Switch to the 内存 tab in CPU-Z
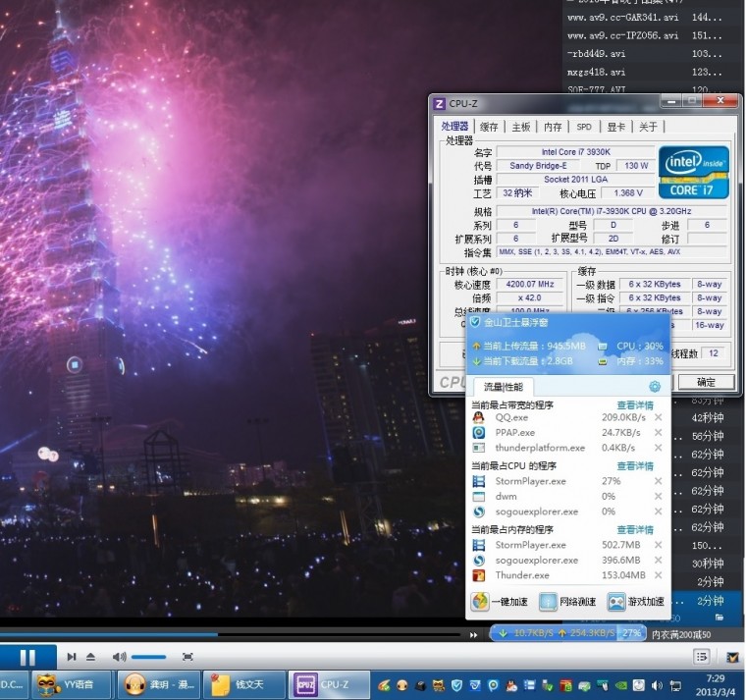 point(553,127)
